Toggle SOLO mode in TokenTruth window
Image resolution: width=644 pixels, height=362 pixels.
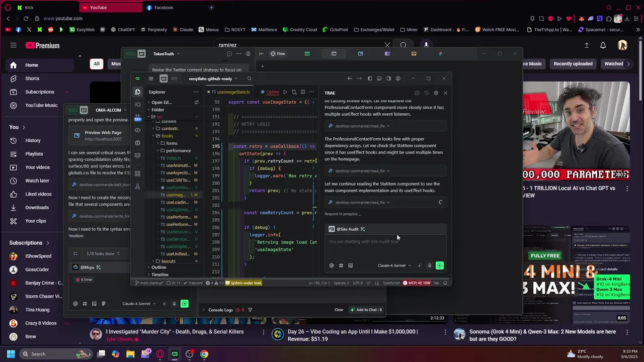coord(135,54)
